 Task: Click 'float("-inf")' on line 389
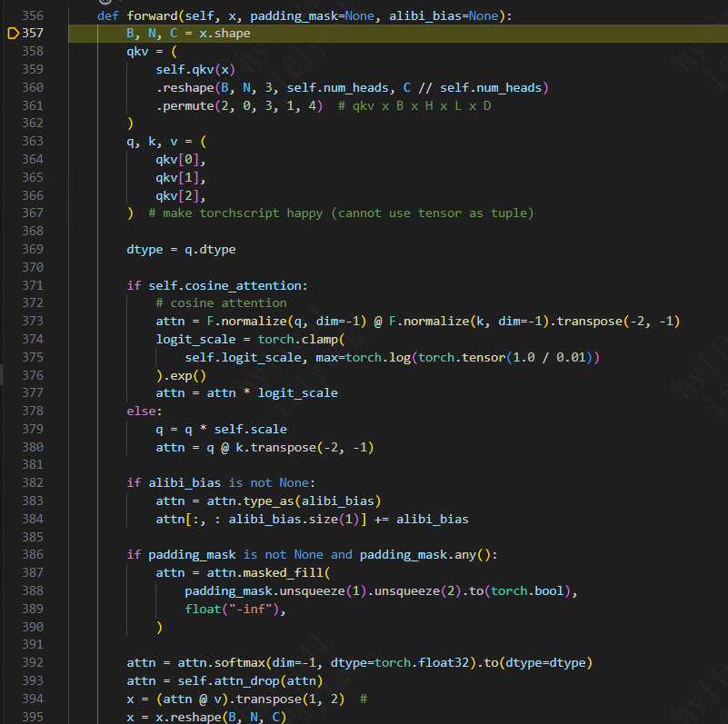click(x=232, y=610)
